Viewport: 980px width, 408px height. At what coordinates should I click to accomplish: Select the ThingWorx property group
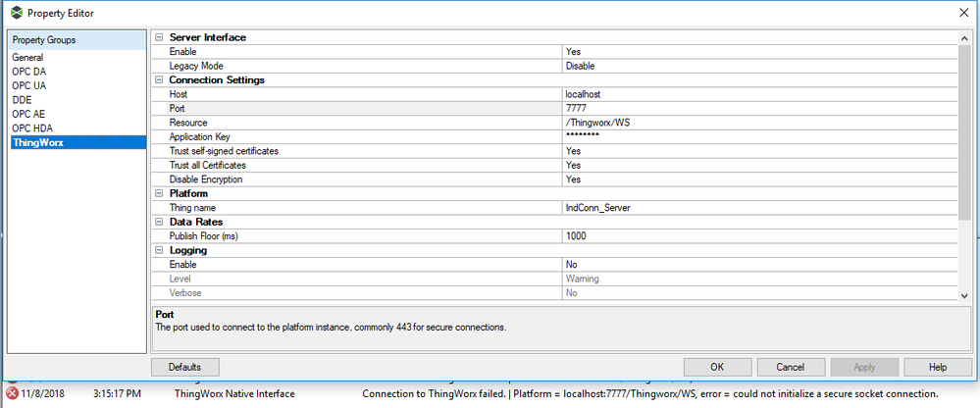(x=77, y=142)
